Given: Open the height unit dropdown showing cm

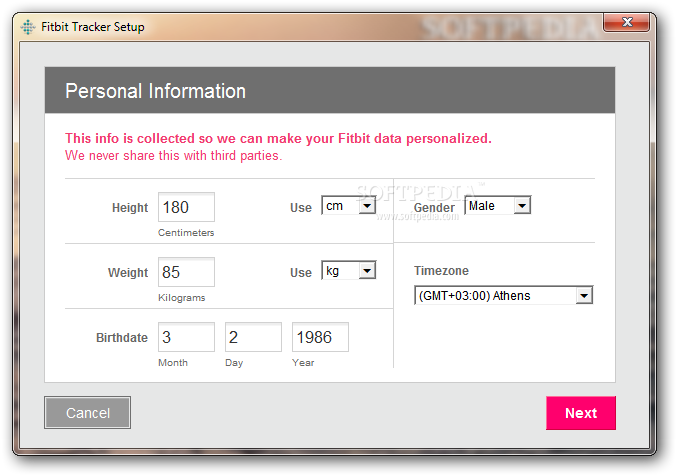Looking at the screenshot, I should (x=349, y=206).
